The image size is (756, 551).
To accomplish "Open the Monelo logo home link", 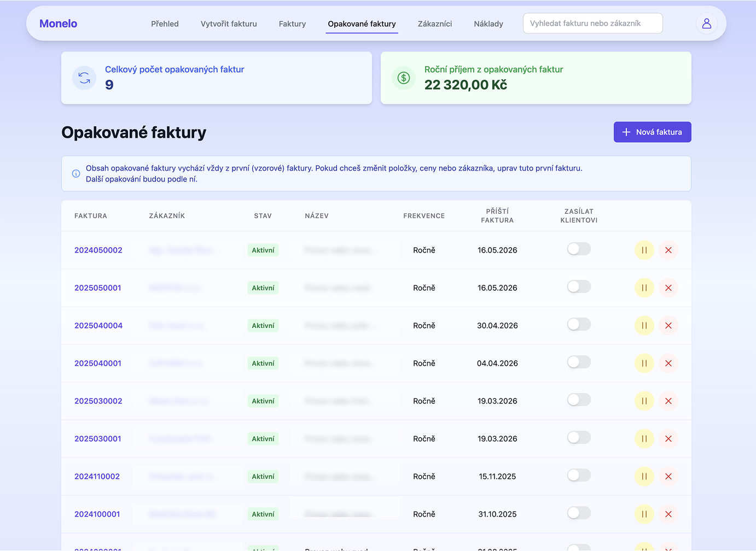I will pyautogui.click(x=58, y=24).
